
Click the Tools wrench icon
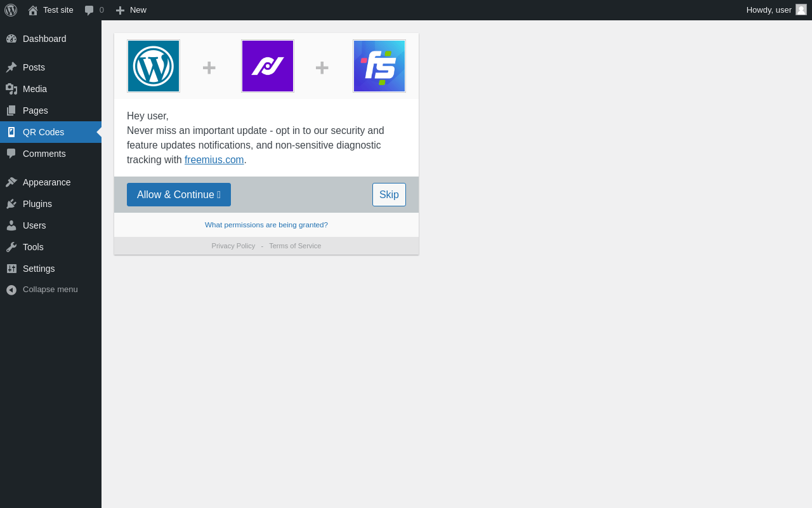tap(11, 247)
